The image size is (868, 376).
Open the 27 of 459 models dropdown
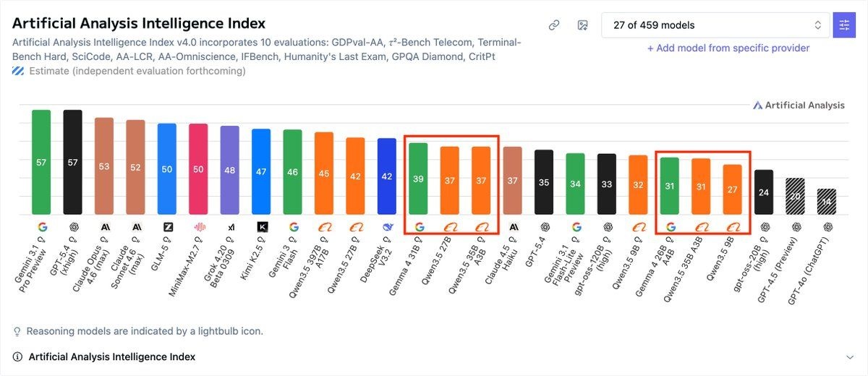(x=715, y=25)
